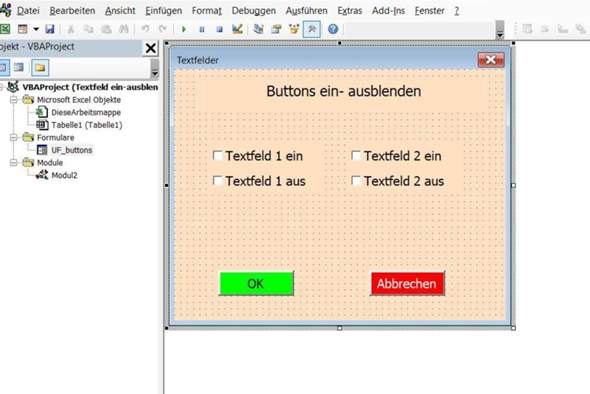Toggle Design Mode icon in the toolbar

pos(237,29)
